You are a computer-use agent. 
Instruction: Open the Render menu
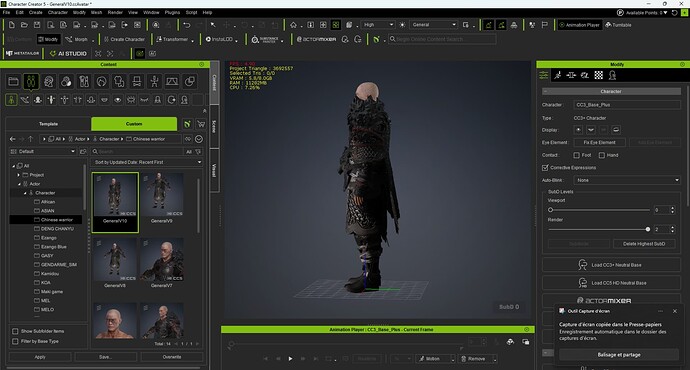(115, 12)
